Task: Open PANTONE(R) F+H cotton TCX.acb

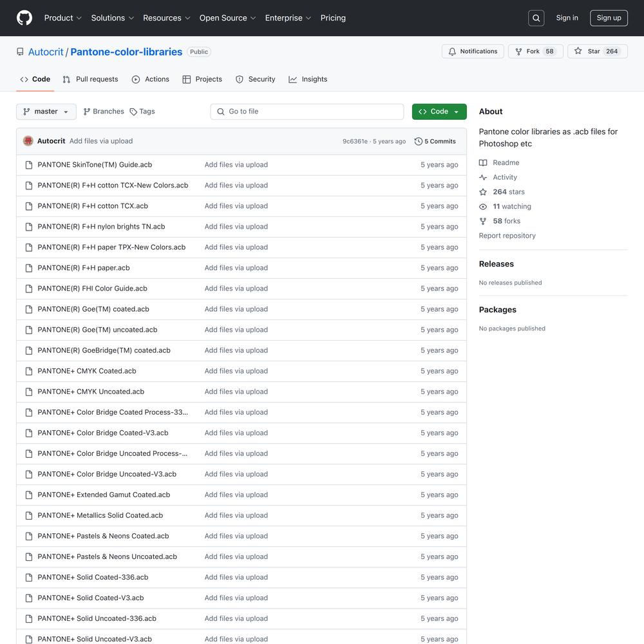Action: [x=92, y=206]
